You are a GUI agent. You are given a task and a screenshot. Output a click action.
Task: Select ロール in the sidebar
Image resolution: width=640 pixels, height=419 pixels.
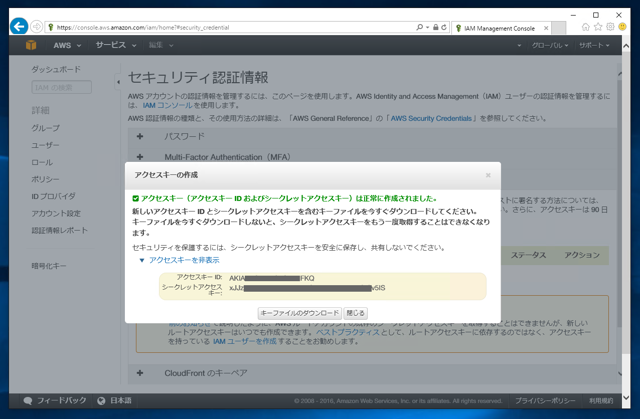click(42, 162)
